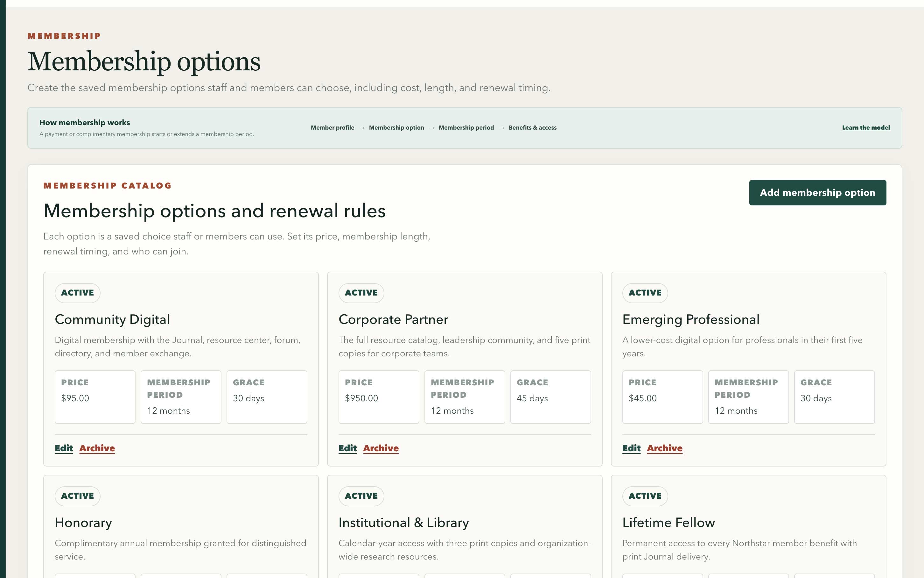Archive the Emerging Professional option
The height and width of the screenshot is (578, 924).
pyautogui.click(x=664, y=448)
